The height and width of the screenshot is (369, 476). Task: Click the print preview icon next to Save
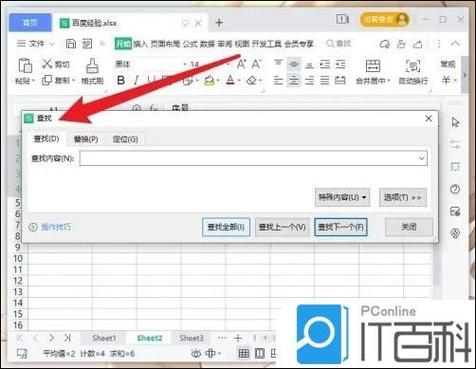pyautogui.click(x=87, y=44)
